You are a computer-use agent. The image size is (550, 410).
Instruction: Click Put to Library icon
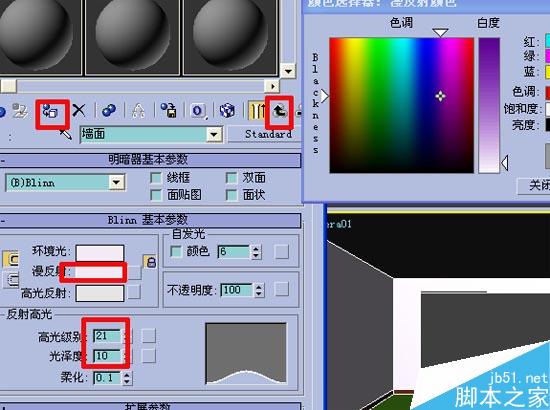(169, 111)
